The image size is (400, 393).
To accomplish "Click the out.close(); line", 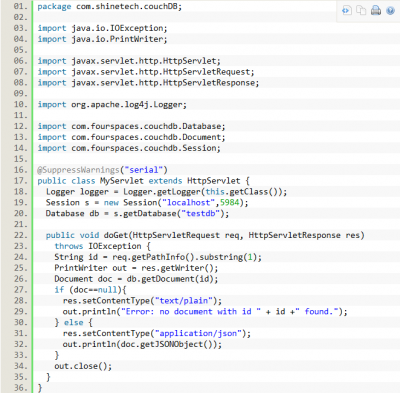I will coord(83,366).
